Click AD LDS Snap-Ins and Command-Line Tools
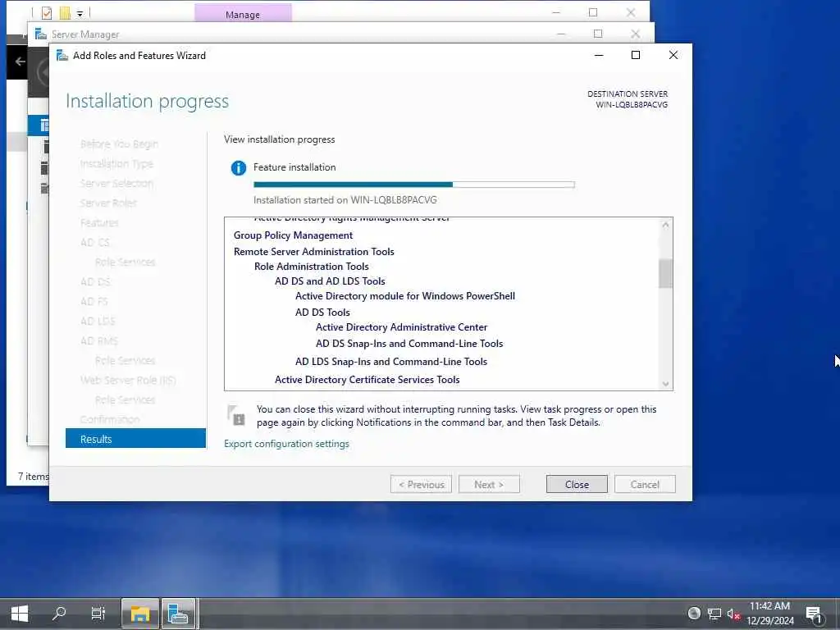The image size is (840, 630). [391, 362]
